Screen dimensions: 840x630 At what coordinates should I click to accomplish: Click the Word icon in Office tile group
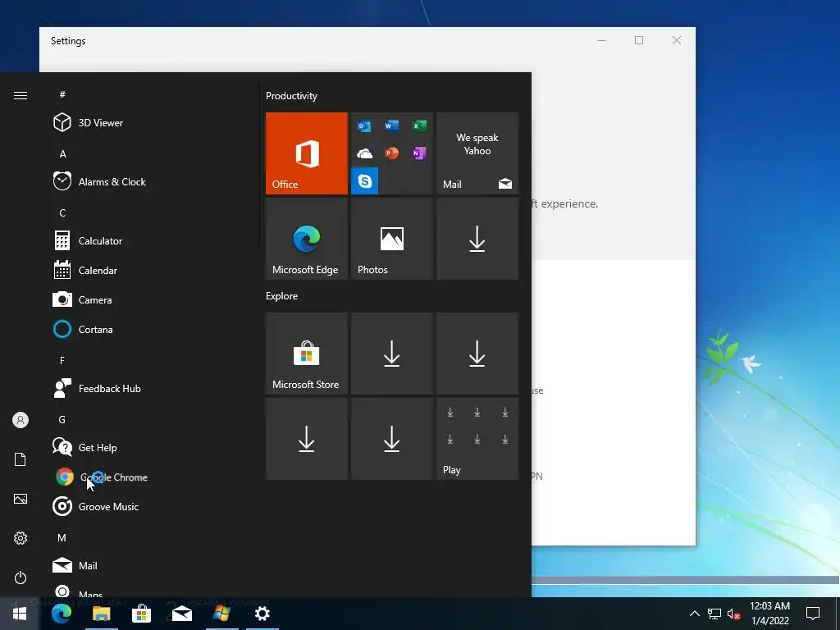pos(391,126)
